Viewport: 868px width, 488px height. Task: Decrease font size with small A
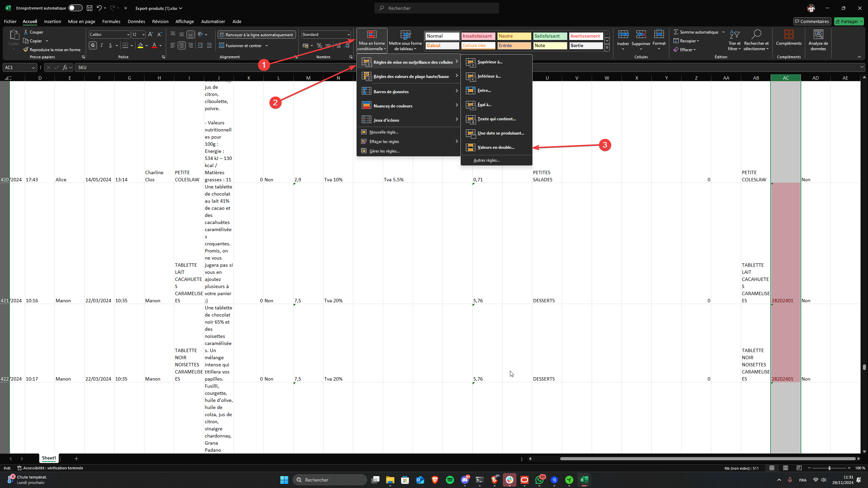(x=159, y=34)
